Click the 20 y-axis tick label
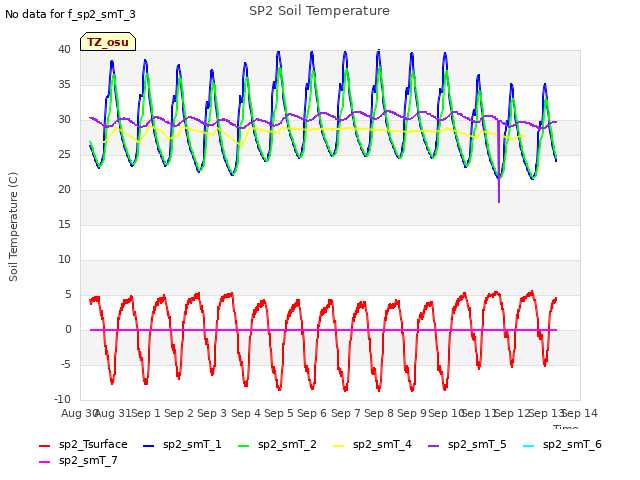Image resolution: width=640 pixels, height=480 pixels. click(64, 190)
